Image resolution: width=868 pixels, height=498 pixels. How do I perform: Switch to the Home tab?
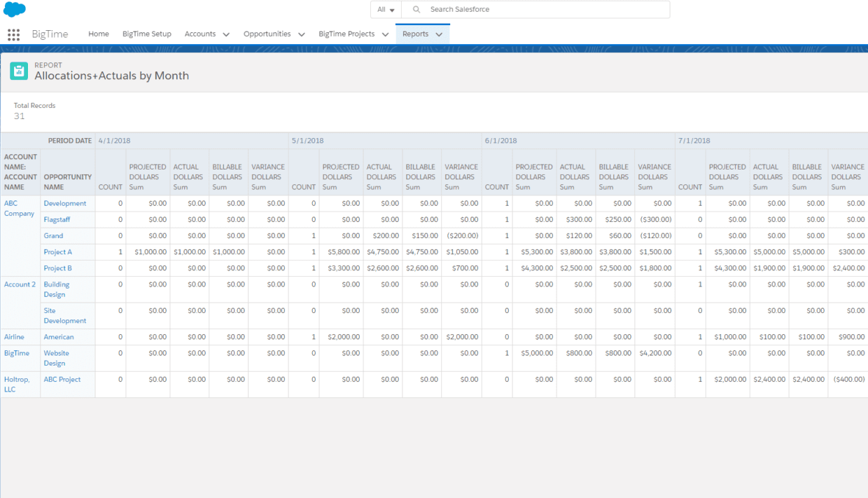98,34
